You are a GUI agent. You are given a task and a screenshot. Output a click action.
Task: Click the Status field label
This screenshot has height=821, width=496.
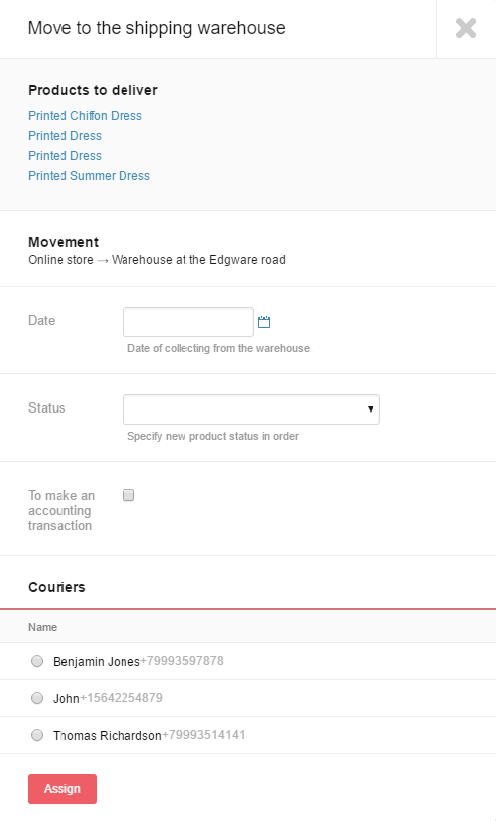point(47,408)
